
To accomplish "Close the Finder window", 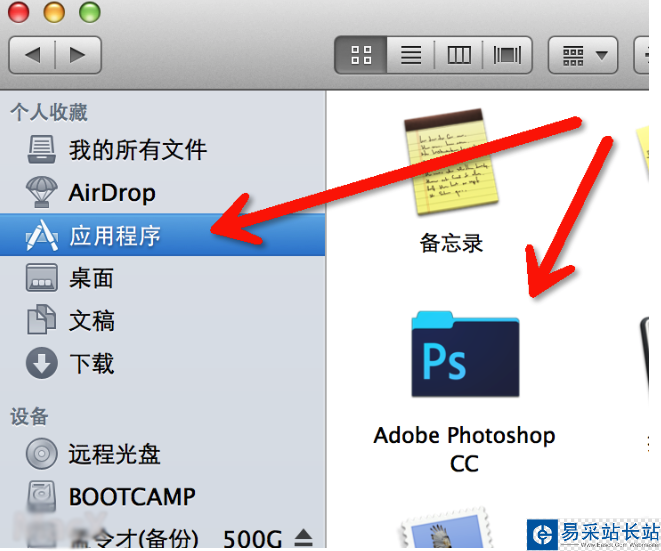I will click(x=19, y=12).
